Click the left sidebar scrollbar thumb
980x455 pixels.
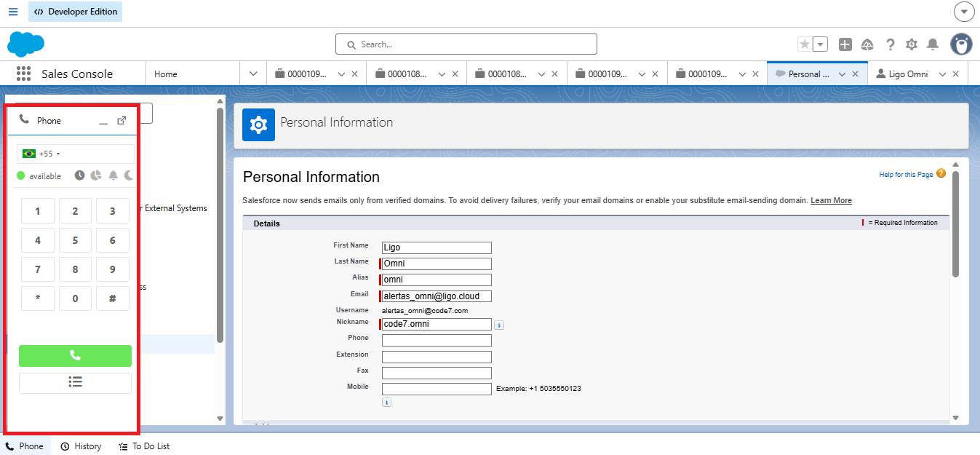(x=220, y=226)
